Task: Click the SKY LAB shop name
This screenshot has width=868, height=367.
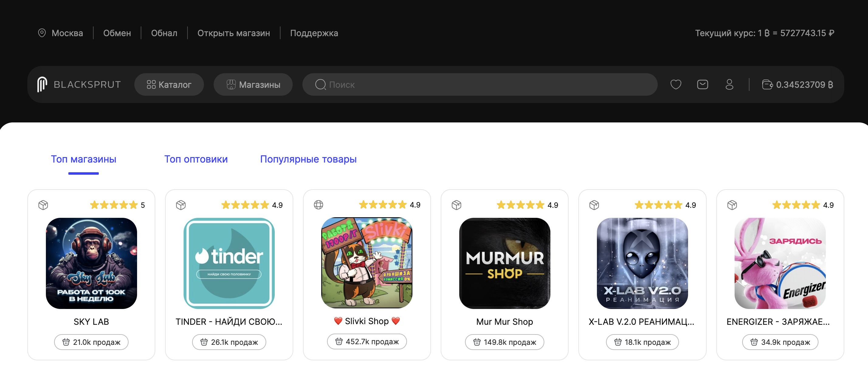Action: (91, 321)
